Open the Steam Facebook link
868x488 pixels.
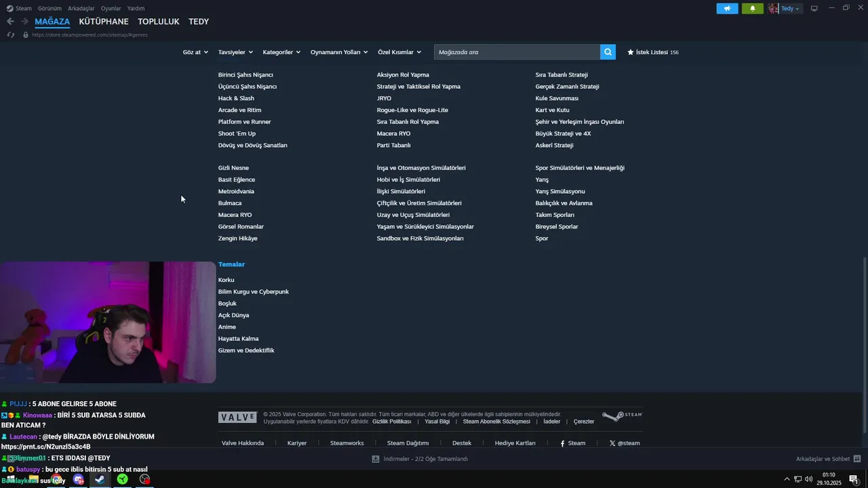click(572, 443)
